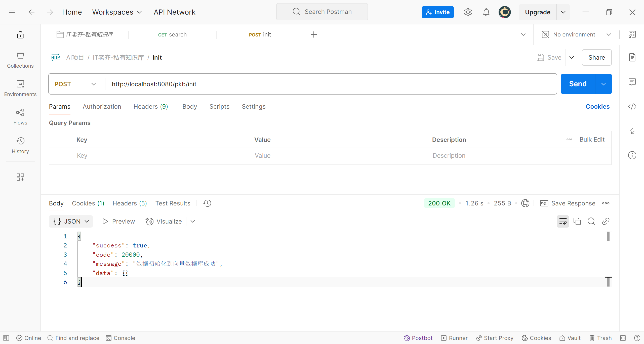Search within response using the magnifier icon
The image size is (644, 344).
pyautogui.click(x=591, y=221)
